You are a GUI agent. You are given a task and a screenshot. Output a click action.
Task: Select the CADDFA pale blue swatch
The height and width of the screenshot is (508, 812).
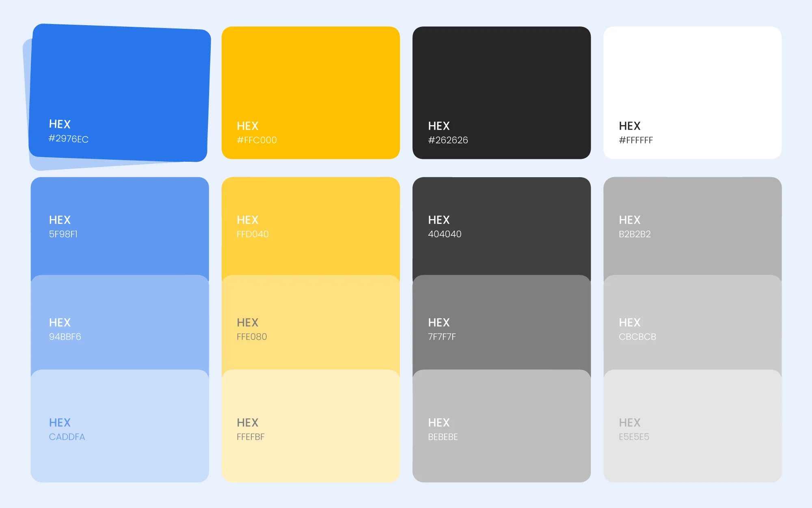coord(120,426)
